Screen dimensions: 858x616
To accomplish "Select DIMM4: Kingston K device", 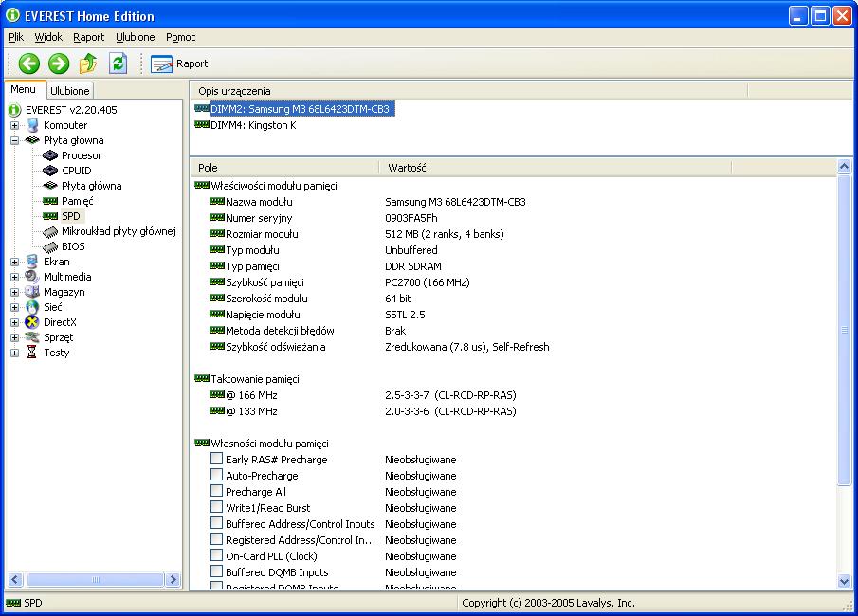I will pyautogui.click(x=252, y=125).
